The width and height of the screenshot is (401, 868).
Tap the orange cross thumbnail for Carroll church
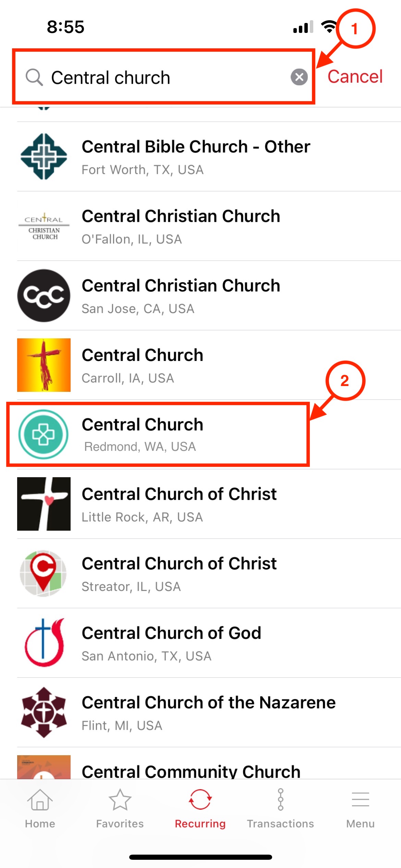[x=44, y=365]
